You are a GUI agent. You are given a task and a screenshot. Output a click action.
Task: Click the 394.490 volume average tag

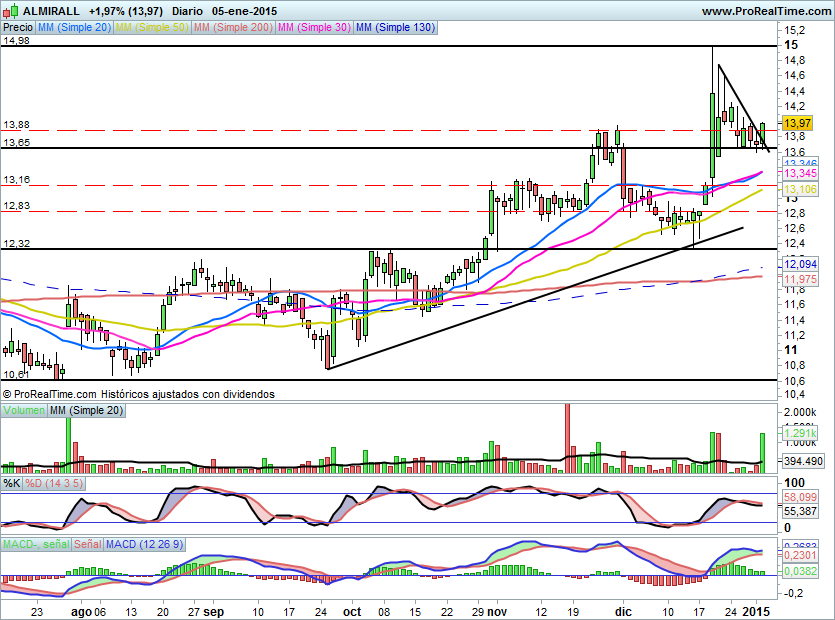(803, 461)
